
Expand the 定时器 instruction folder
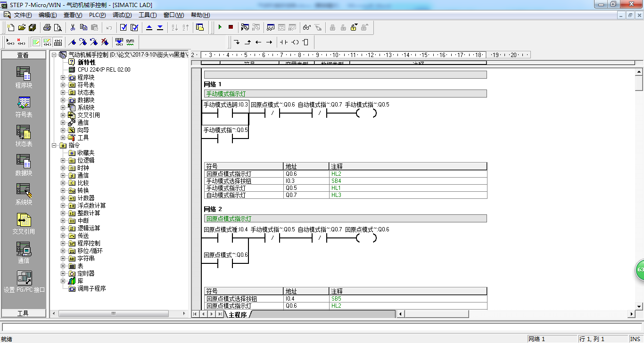[63, 273]
